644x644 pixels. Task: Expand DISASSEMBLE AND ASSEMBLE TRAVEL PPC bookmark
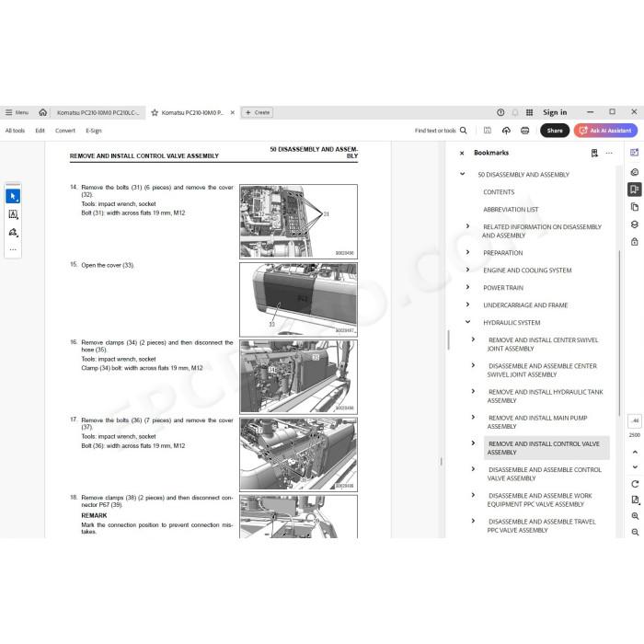click(x=473, y=521)
